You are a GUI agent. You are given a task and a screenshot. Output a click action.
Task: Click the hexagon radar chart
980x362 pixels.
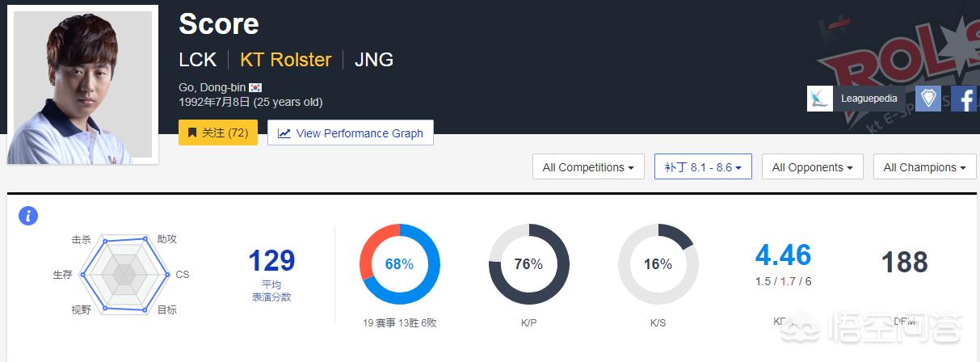[124, 275]
